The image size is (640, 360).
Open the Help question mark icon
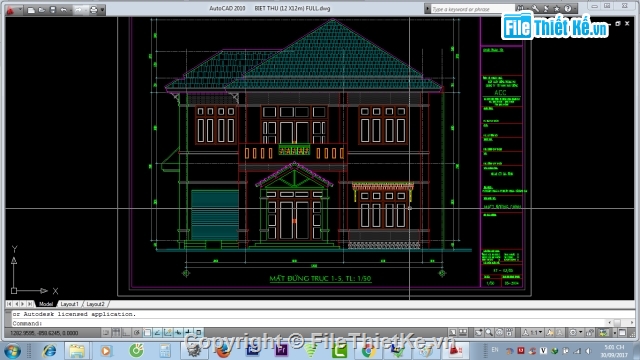[568, 9]
